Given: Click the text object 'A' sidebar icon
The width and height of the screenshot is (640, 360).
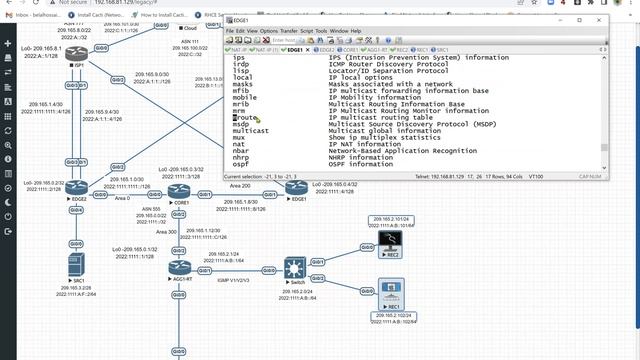Looking at the screenshot, I should point(8,102).
